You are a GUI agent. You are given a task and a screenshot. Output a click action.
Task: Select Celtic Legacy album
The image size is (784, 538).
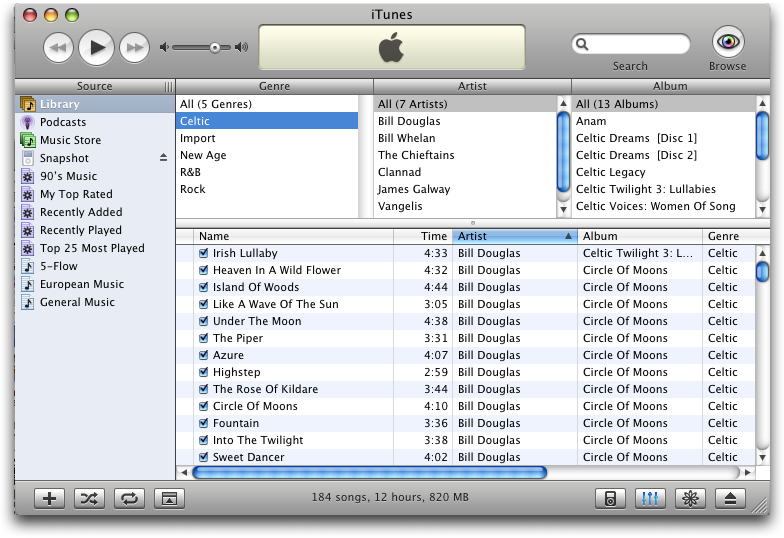point(663,172)
